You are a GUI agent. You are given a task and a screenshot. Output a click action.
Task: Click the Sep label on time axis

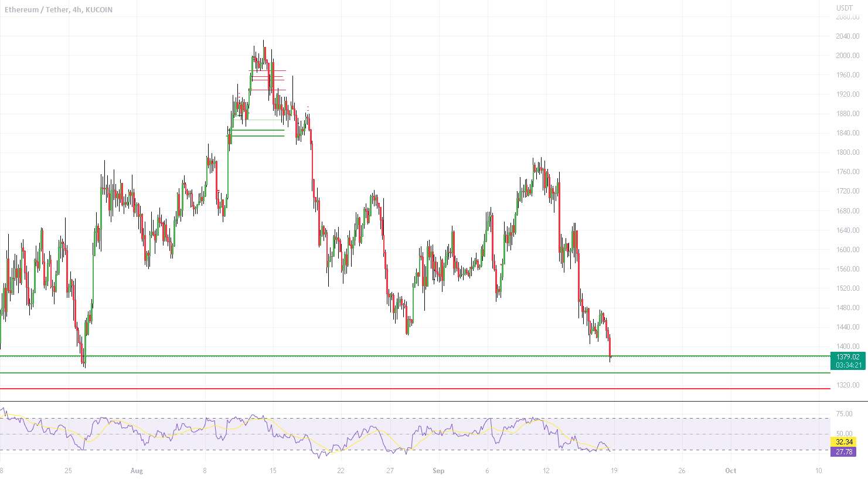point(438,471)
